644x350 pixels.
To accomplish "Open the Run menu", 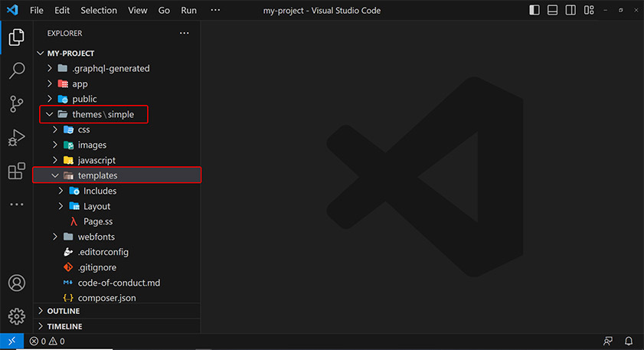I will click(188, 10).
